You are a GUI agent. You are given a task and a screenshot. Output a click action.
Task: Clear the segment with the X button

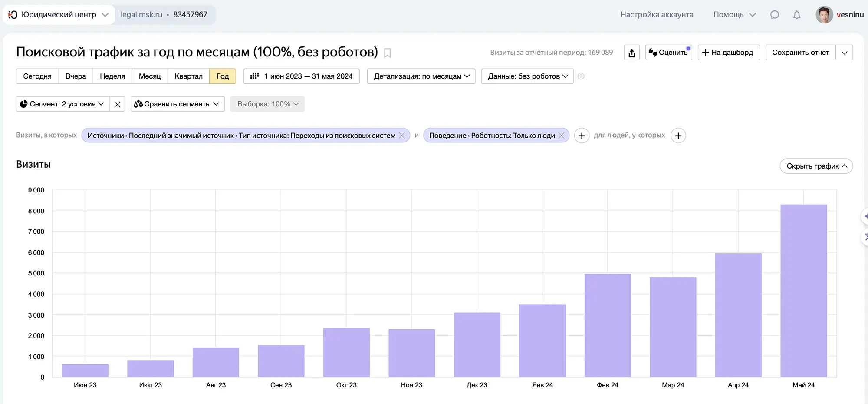click(117, 104)
